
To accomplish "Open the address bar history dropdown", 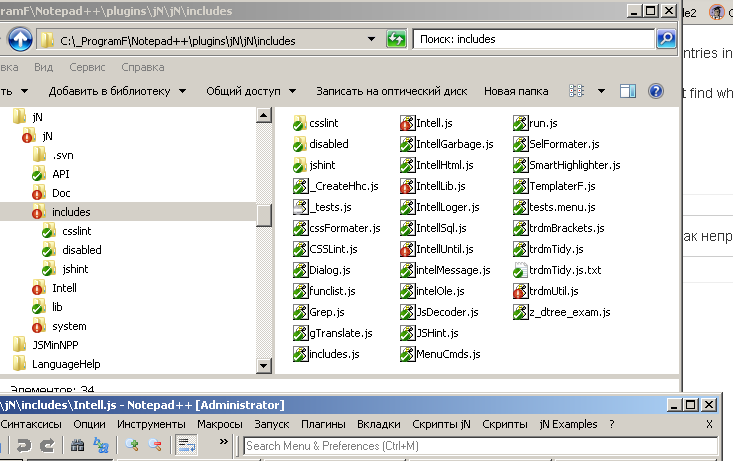I will click(x=371, y=39).
